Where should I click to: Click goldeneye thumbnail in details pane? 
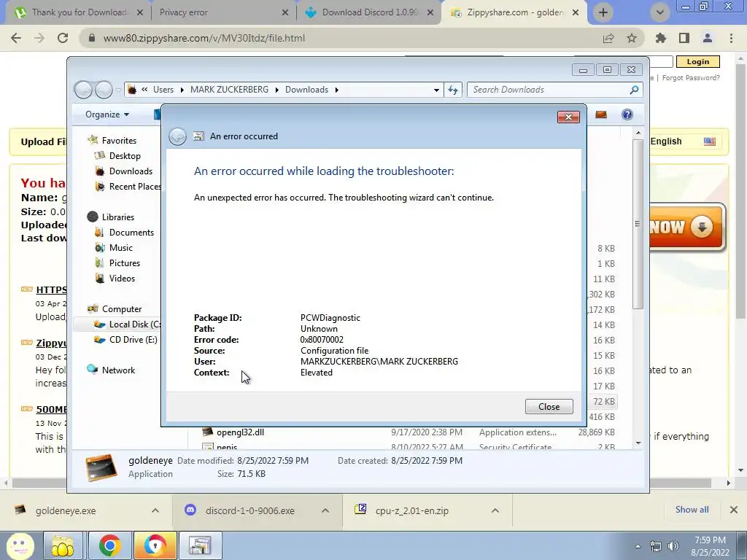pos(101,467)
